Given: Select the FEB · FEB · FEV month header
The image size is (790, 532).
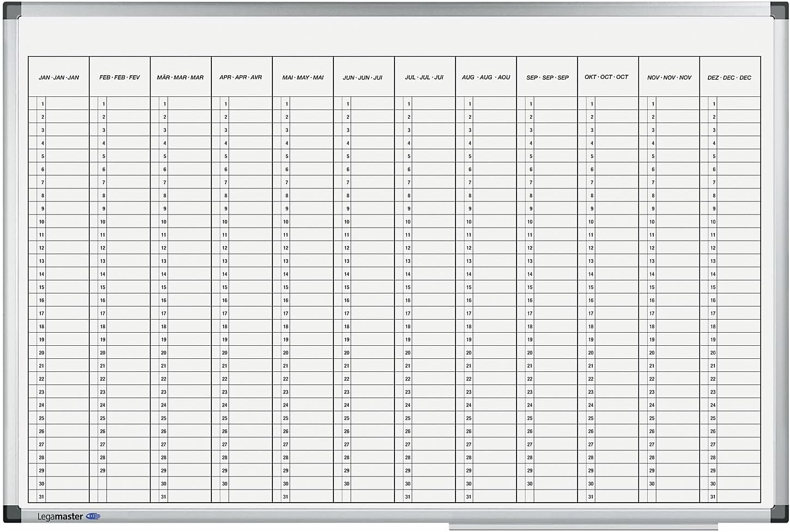Looking at the screenshot, I should click(120, 77).
